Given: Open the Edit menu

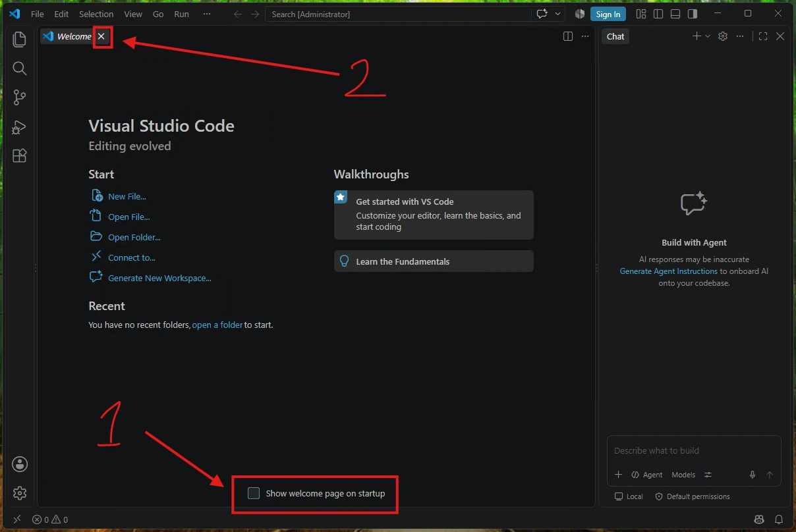Looking at the screenshot, I should pos(61,14).
